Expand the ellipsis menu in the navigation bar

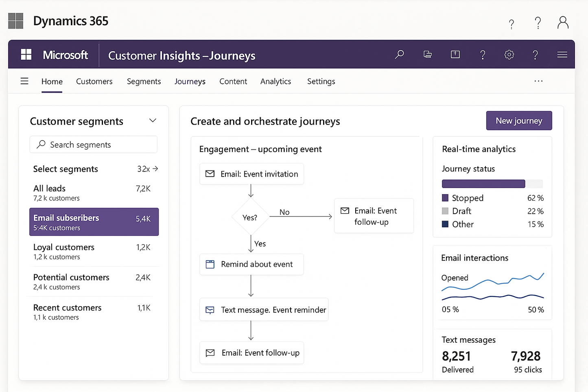(x=538, y=81)
